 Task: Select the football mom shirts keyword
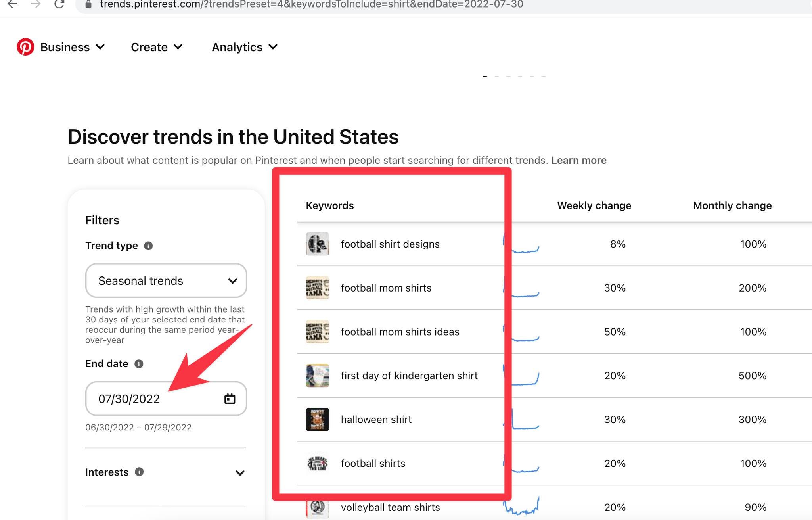point(386,288)
